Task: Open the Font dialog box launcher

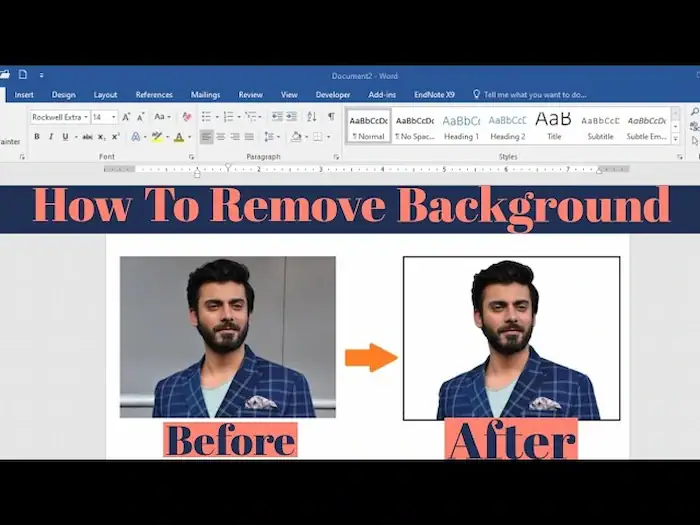Action: tap(191, 157)
